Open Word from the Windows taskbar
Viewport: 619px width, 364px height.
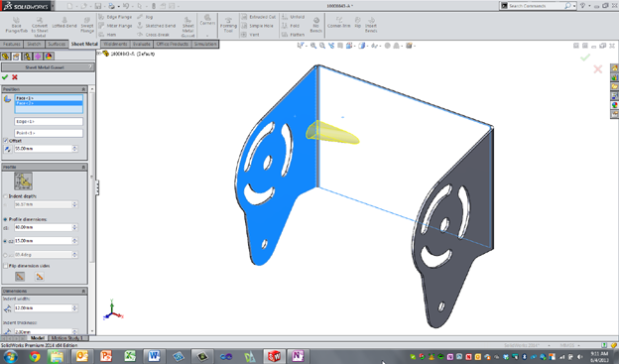click(154, 356)
